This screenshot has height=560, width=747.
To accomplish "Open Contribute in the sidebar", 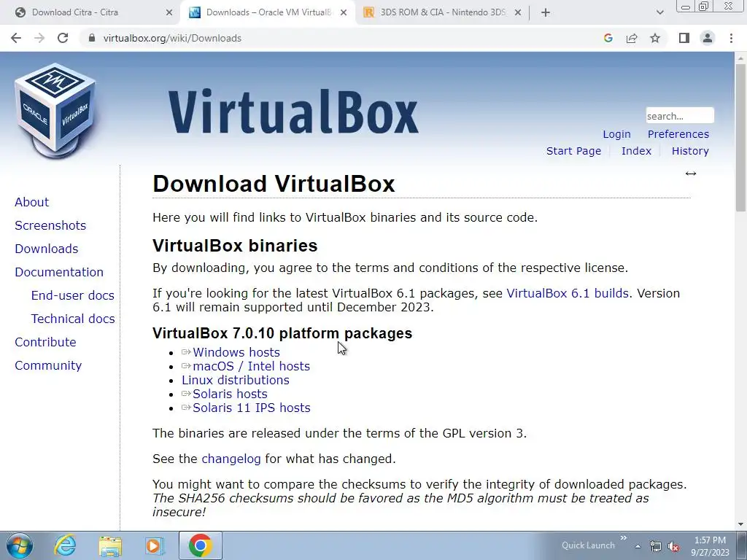I will [45, 342].
